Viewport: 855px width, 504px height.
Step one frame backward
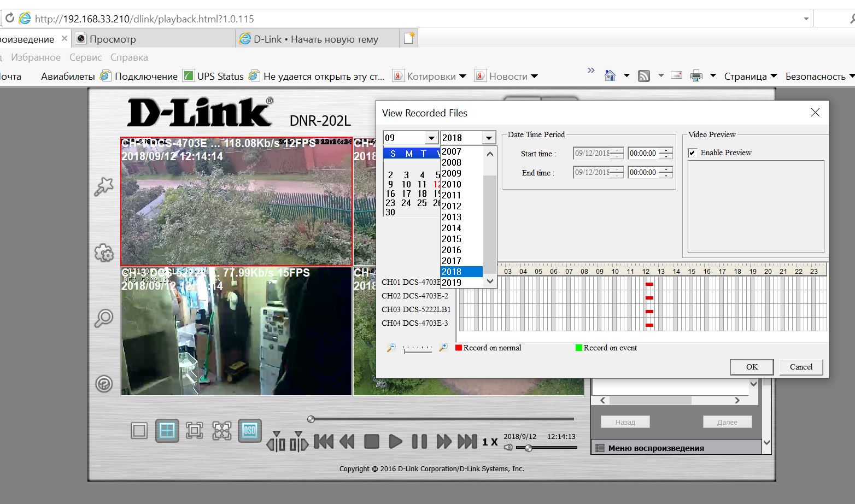(276, 442)
